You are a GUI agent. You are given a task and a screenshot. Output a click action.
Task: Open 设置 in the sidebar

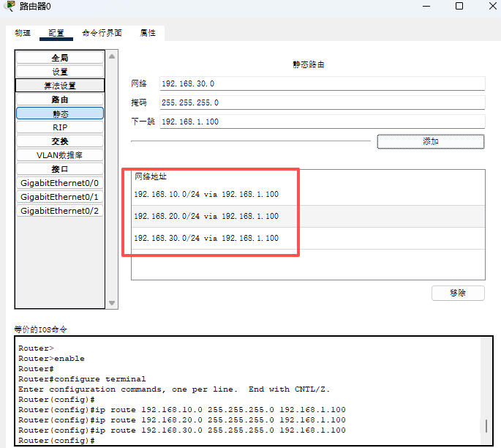60,72
